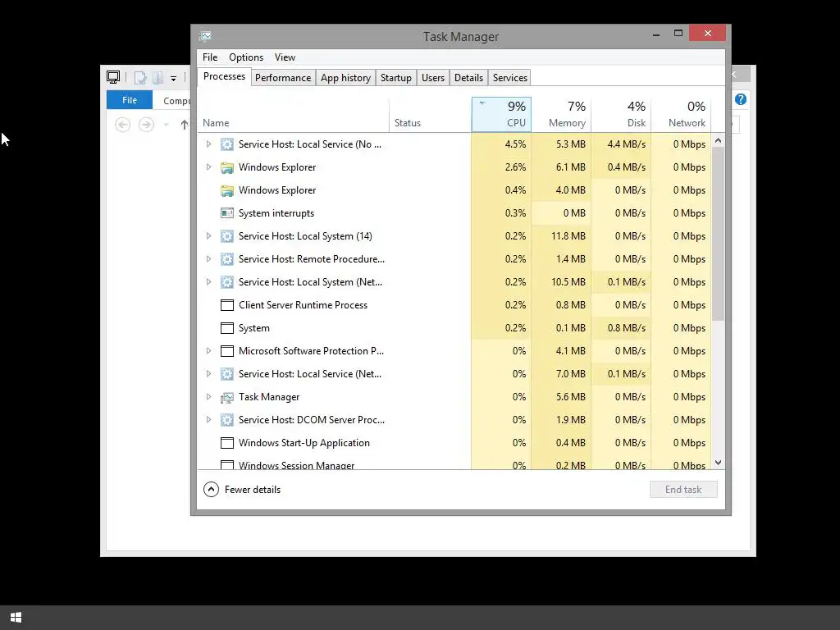
Task: Open the File menu in Task Manager
Action: pos(210,57)
